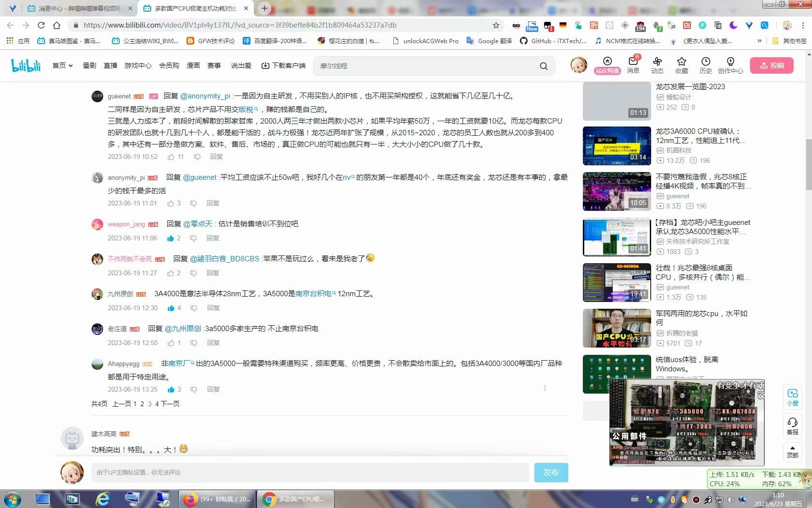Go to 番剧 section
Viewport: 812px width, 508px height.
point(89,65)
